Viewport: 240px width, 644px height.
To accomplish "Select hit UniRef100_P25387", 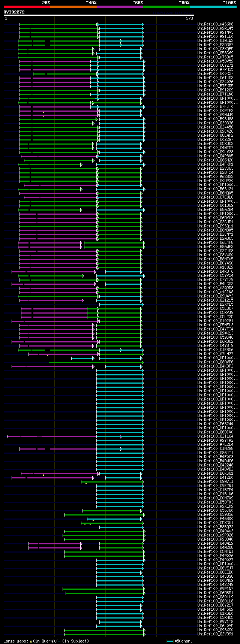I will click(215, 45).
